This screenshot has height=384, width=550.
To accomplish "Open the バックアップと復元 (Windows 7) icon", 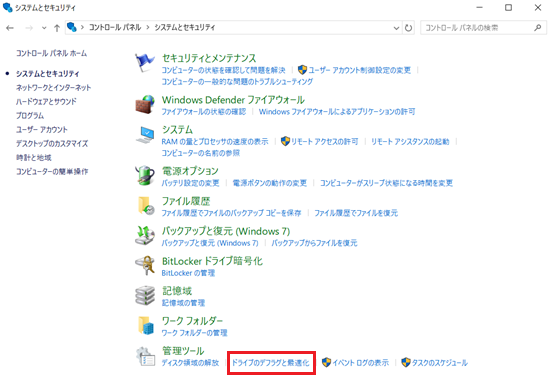I will [145, 235].
